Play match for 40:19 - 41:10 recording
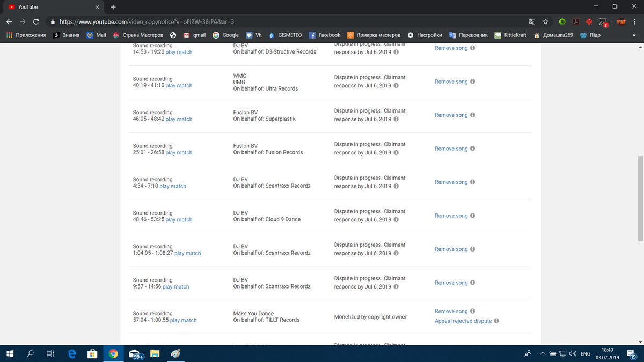Screen dimensions: 644x362 [x=179, y=86]
